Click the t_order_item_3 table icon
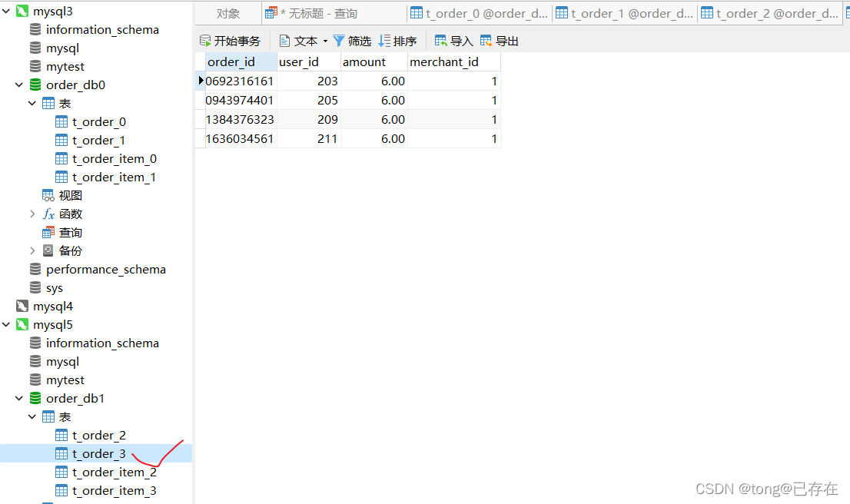850x504 pixels. point(61,490)
